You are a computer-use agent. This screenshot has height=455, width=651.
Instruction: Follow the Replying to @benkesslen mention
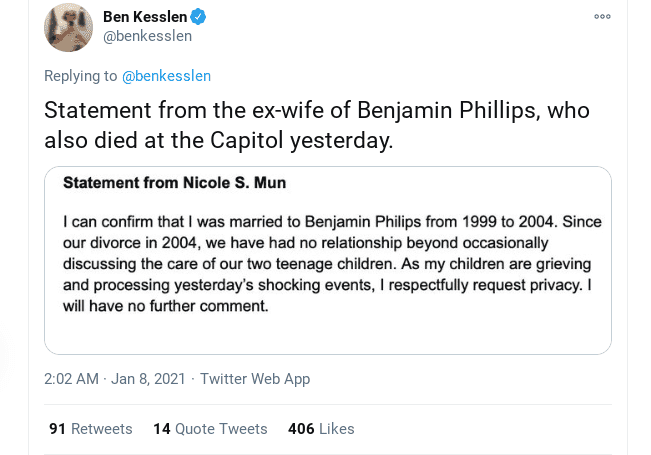166,76
